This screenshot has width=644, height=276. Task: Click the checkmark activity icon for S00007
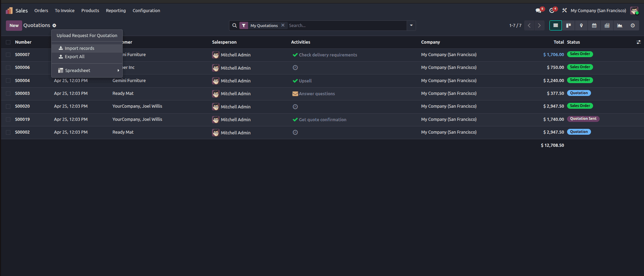295,55
